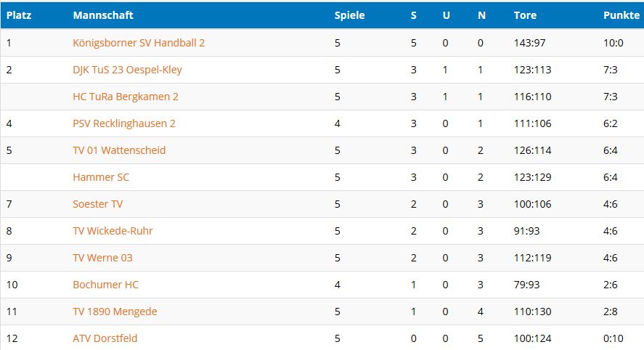Screen dimensions: 644x350
Task: Open the Bochumer HC team page
Action: pyautogui.click(x=105, y=285)
